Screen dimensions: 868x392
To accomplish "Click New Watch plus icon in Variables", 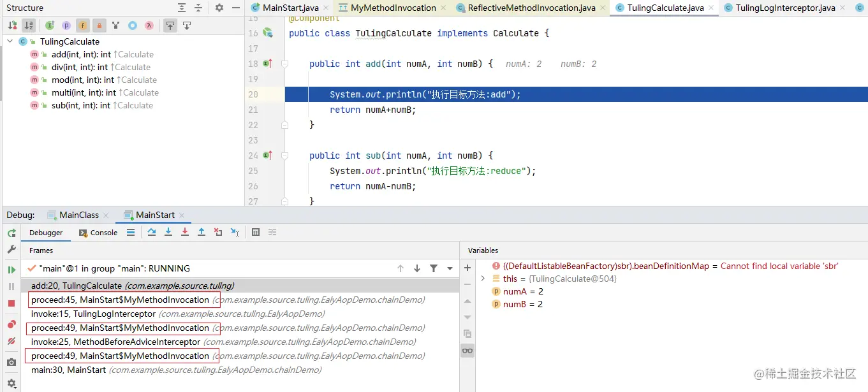I will (x=467, y=268).
